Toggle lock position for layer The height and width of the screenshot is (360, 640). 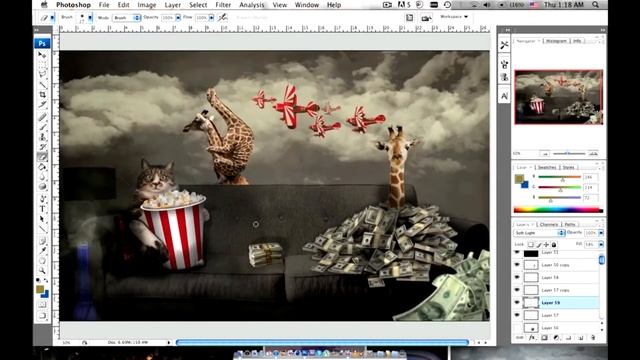pos(546,244)
